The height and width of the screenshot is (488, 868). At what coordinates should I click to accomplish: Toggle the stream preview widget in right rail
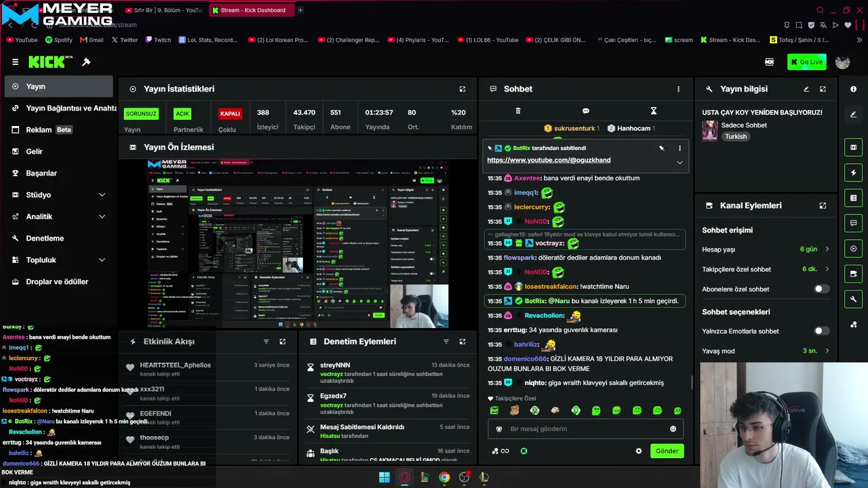[x=853, y=147]
